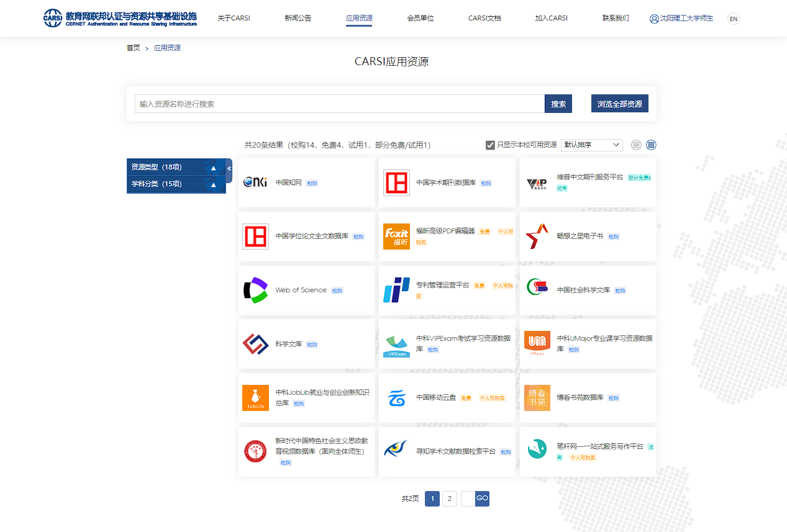Click the 免费 tag on 中国移动云盘
This screenshot has height=532, width=787.
click(x=466, y=398)
